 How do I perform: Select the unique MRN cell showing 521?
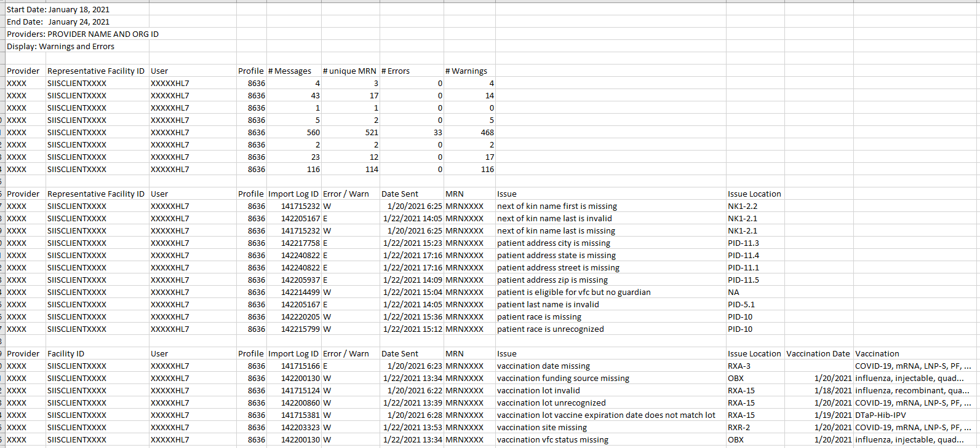coord(350,133)
